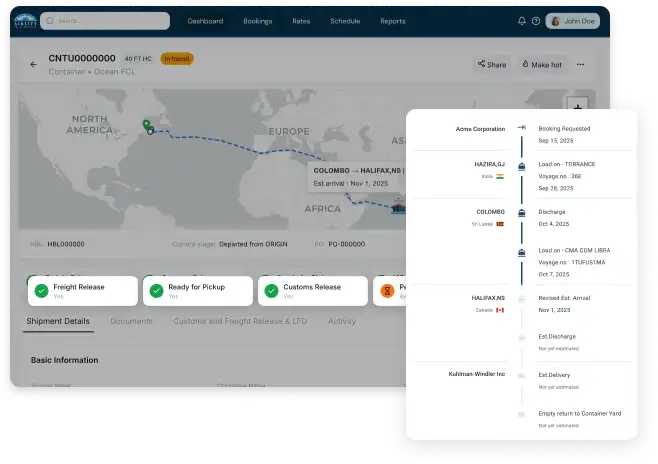Viewport: 658px width, 464px height.
Task: Open the John Doe account menu
Action: (573, 21)
